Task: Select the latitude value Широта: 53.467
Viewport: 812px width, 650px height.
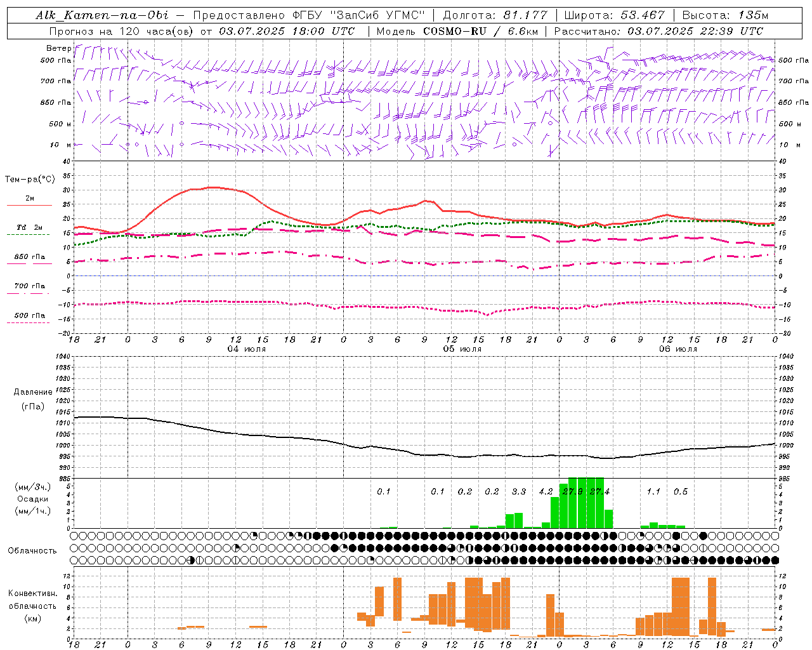Action: [x=614, y=15]
